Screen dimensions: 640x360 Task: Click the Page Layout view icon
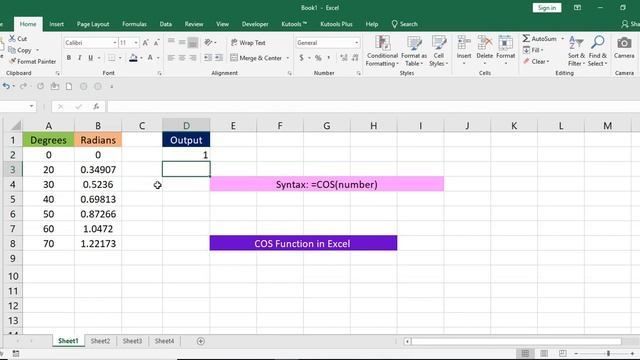click(x=544, y=353)
